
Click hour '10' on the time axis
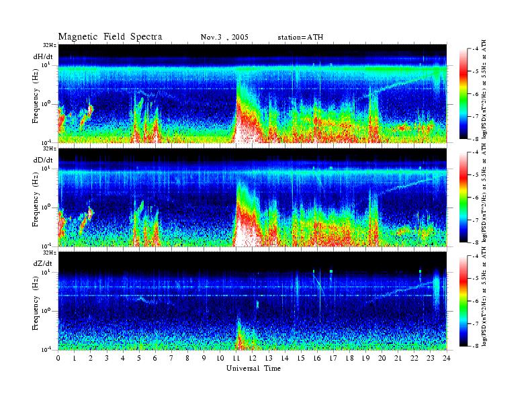(x=220, y=359)
